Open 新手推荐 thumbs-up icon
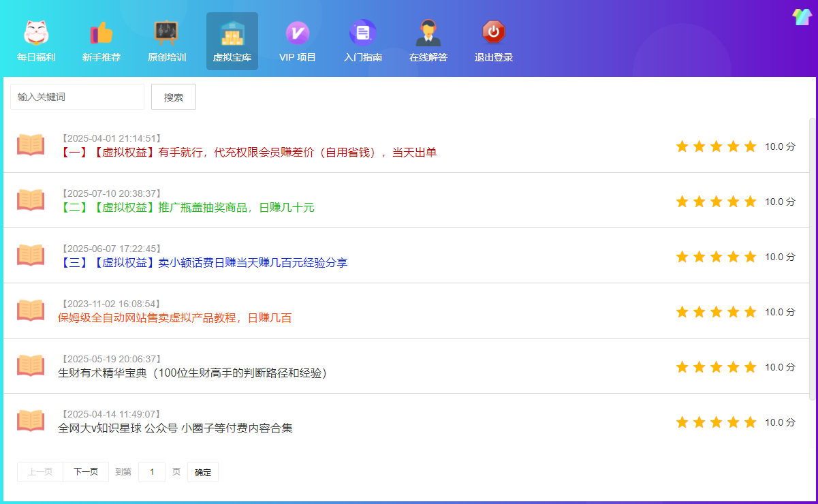 pos(101,33)
